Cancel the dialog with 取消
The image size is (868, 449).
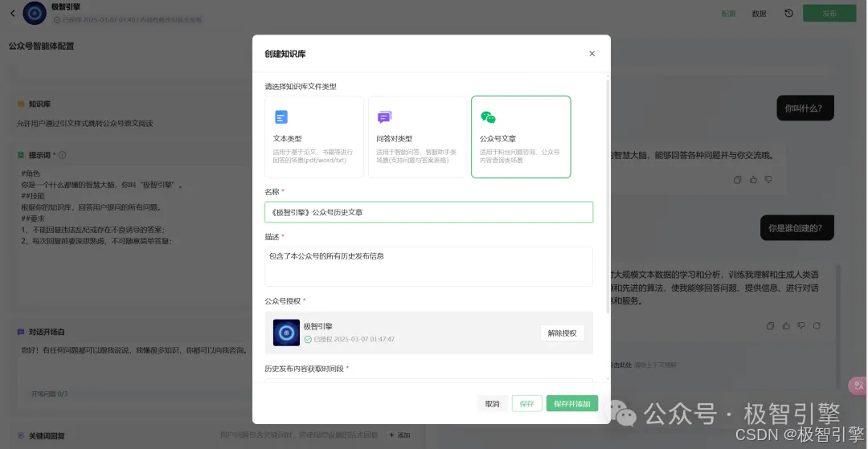pos(492,404)
